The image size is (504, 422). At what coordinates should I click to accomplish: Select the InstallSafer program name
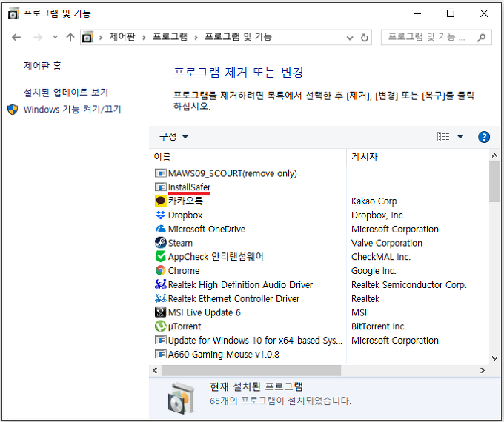pos(189,187)
